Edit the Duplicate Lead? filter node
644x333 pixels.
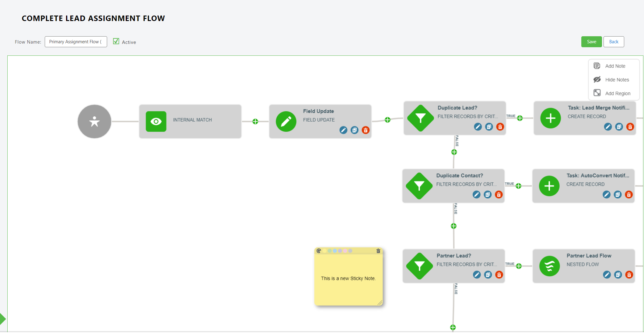[x=478, y=127]
